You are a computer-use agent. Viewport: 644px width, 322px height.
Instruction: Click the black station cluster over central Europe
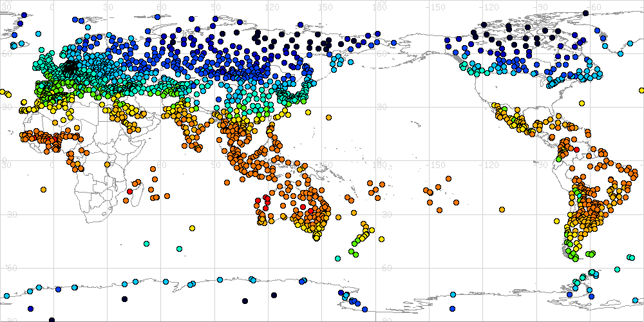click(x=70, y=68)
